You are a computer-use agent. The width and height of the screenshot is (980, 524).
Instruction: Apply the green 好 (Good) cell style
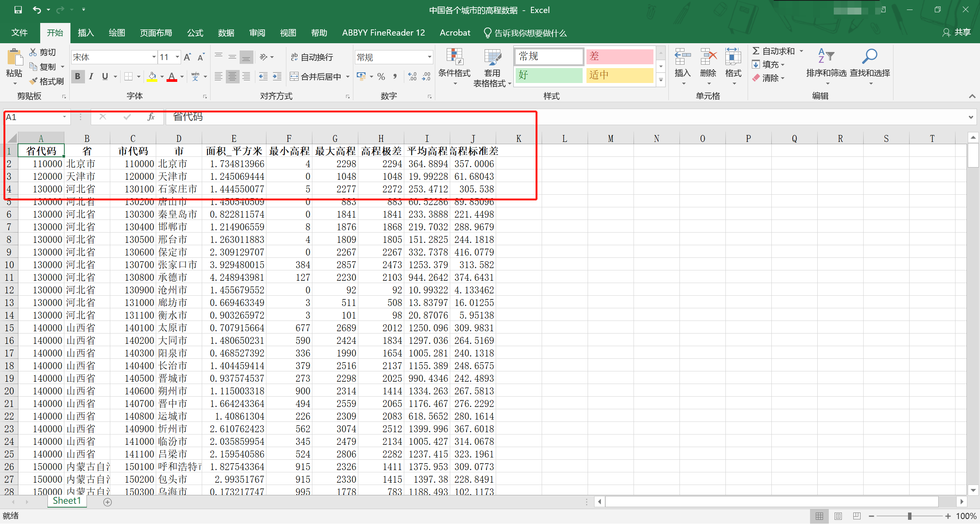point(548,75)
